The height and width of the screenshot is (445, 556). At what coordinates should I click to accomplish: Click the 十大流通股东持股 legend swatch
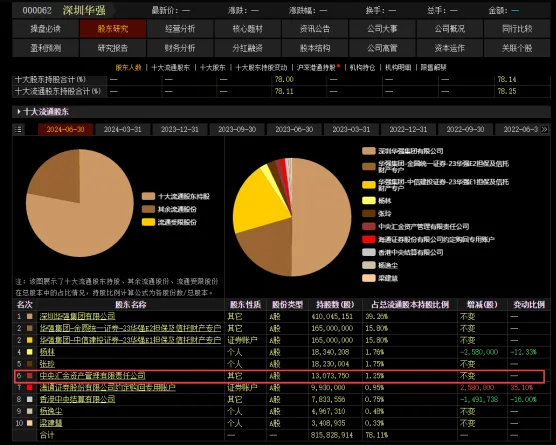(x=148, y=196)
